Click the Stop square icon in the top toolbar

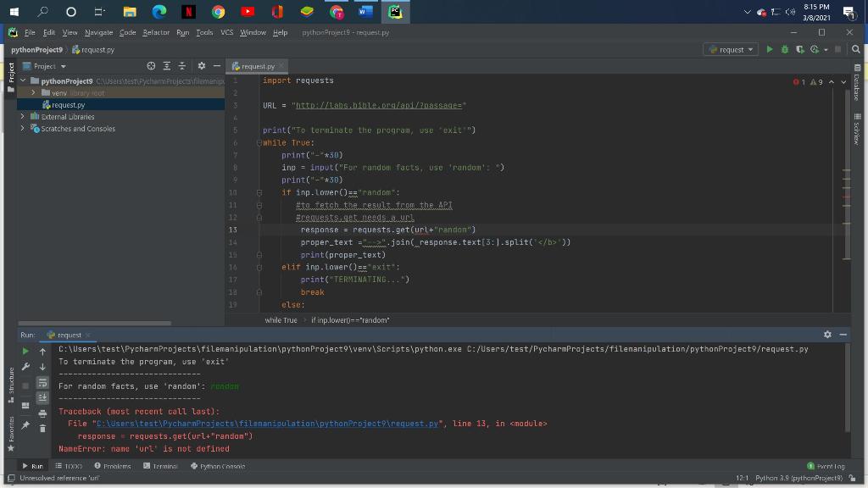coord(838,49)
